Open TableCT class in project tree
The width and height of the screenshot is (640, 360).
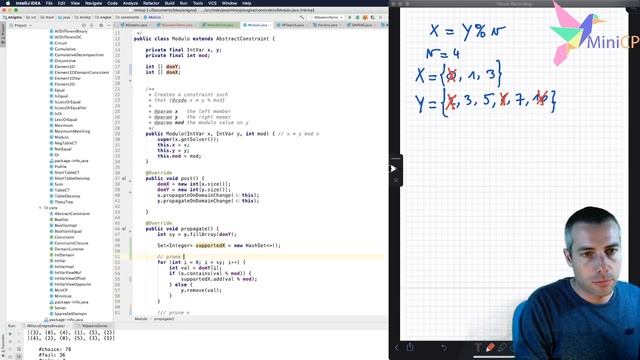62,190
